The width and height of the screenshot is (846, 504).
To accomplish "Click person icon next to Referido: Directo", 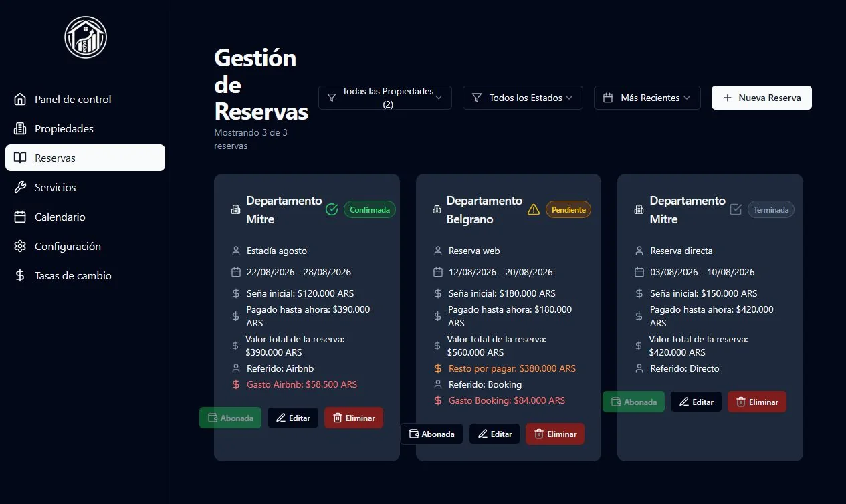I will click(x=639, y=368).
